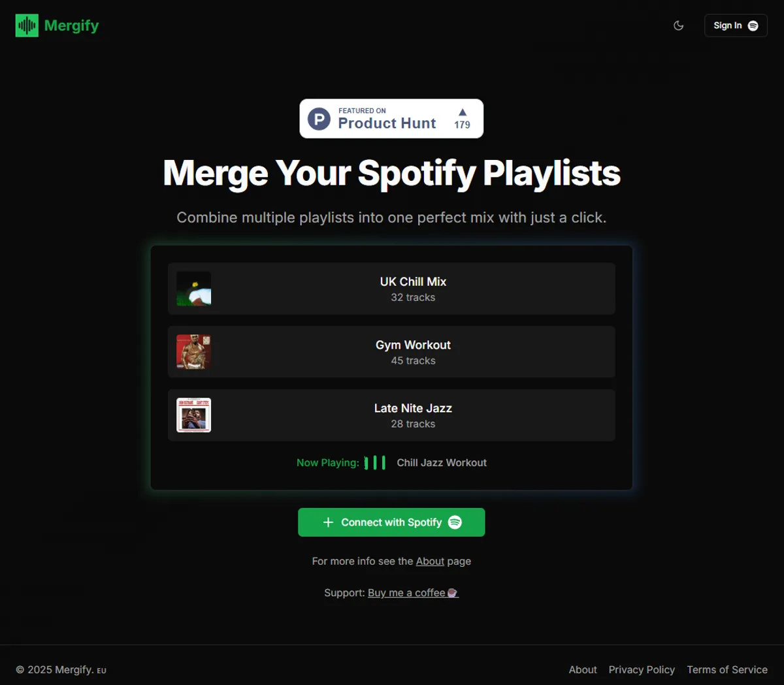Click the coffee cup emoji icon
Image resolution: width=784 pixels, height=685 pixels.
[452, 593]
